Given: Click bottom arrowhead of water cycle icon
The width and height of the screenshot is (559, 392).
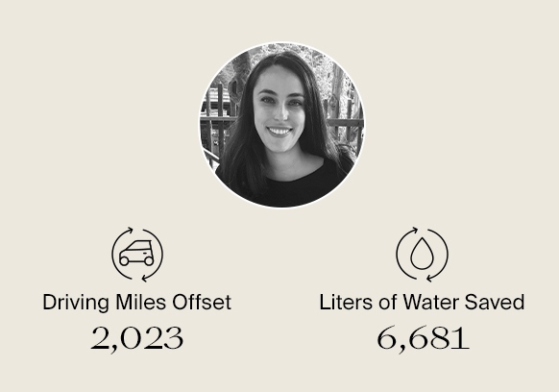Looking at the screenshot, I should tap(430, 278).
